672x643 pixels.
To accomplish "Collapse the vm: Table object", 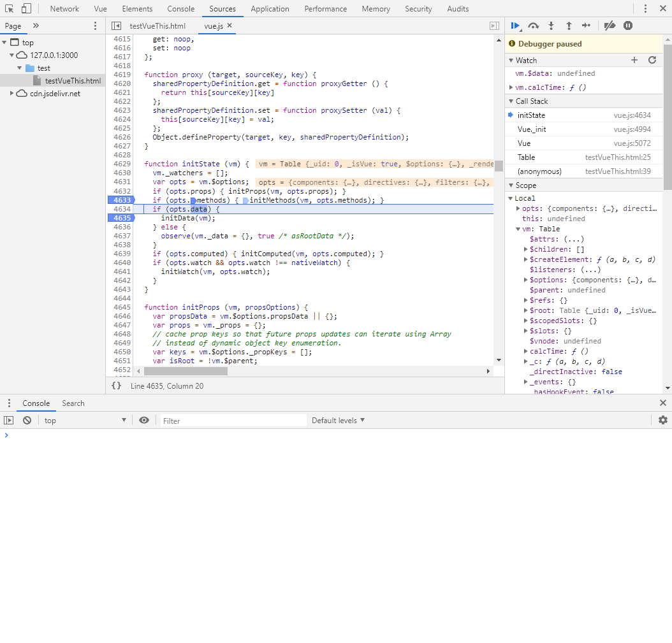I will (518, 229).
